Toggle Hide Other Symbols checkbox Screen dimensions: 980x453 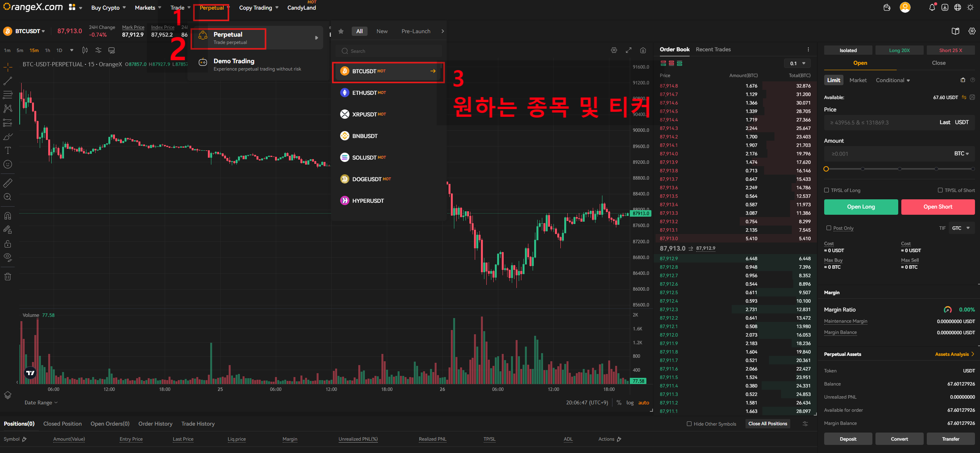coord(689,424)
